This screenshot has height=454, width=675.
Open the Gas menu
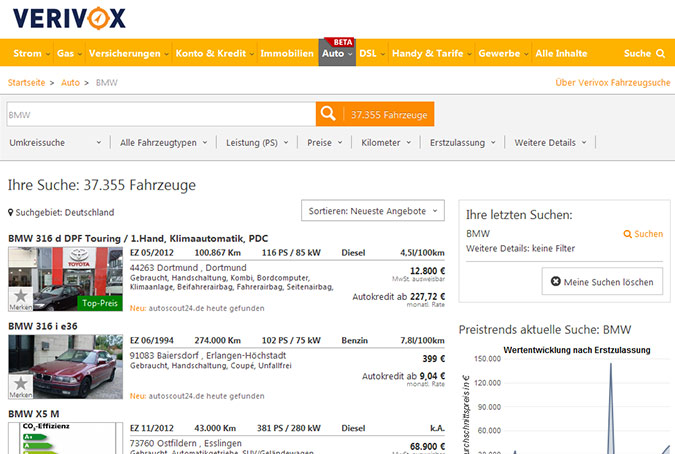69,53
